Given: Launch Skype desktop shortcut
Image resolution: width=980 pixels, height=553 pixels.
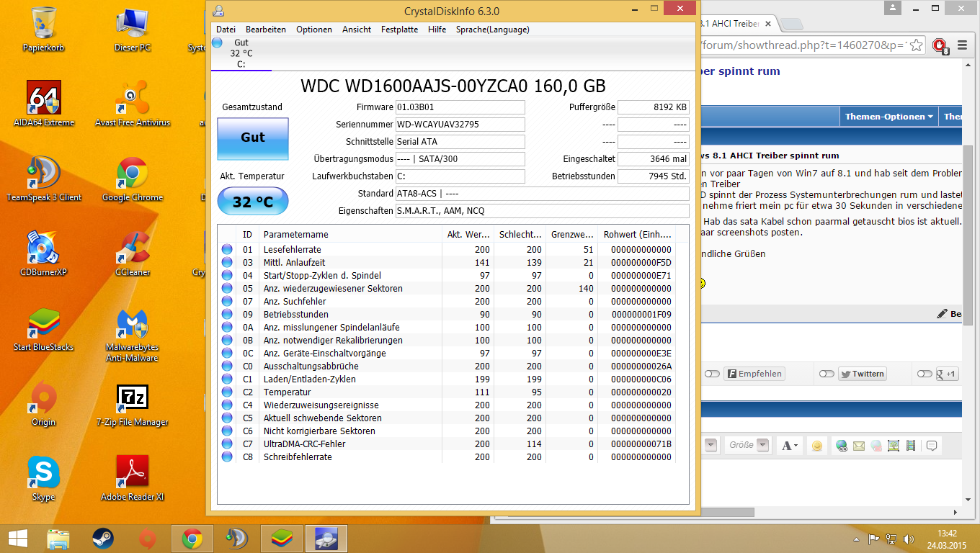Looking at the screenshot, I should click(44, 477).
